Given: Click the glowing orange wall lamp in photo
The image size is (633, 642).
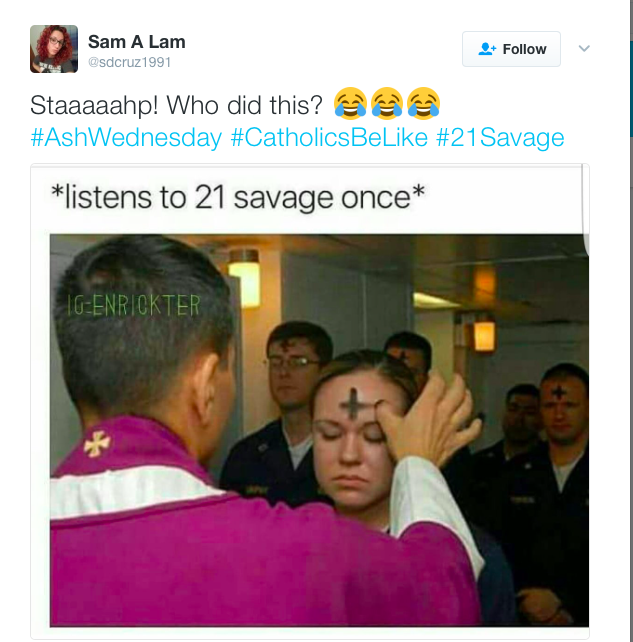Looking at the screenshot, I should [484, 336].
